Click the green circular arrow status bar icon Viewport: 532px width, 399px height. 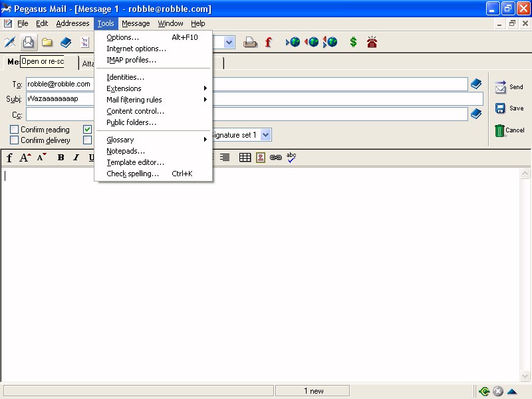484,391
